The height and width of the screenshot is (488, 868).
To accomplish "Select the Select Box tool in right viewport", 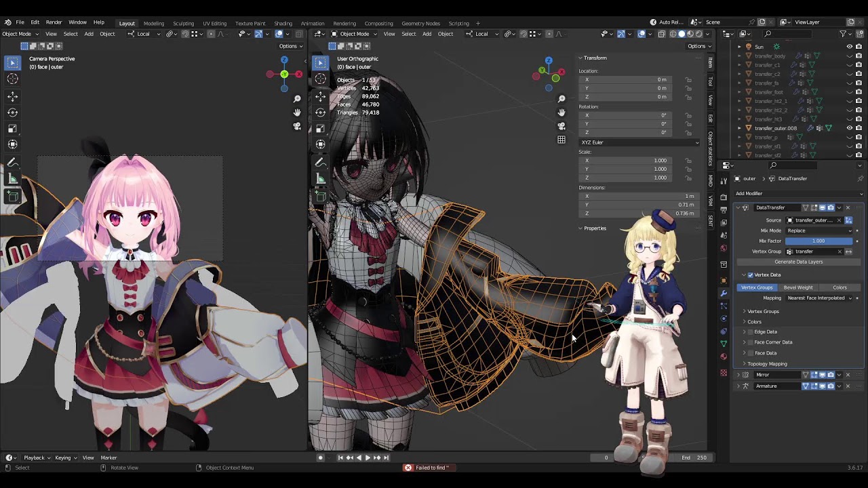I will coord(321,63).
